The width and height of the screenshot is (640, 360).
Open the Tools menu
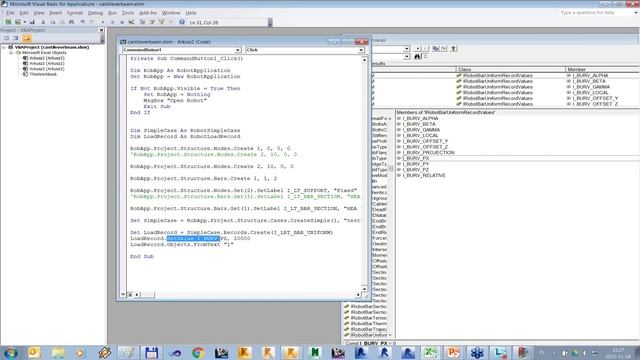pos(128,13)
